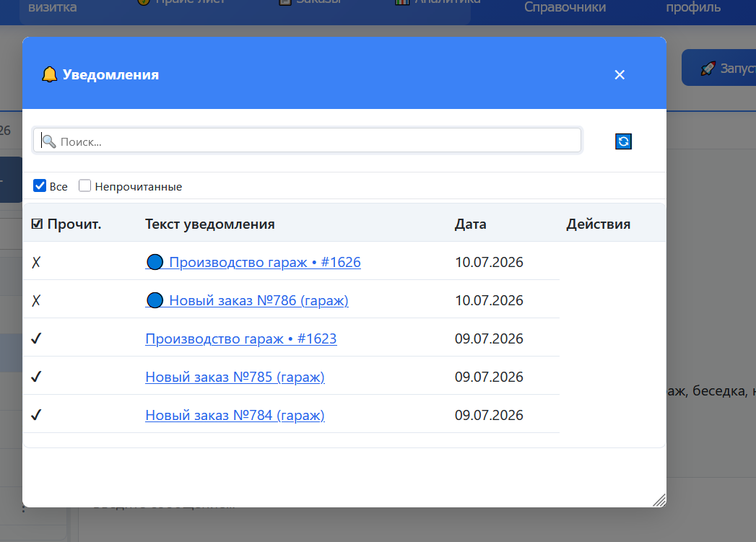Viewport: 756px width, 542px height.
Task: Click the Текст уведомления column header
Action: coord(209,224)
